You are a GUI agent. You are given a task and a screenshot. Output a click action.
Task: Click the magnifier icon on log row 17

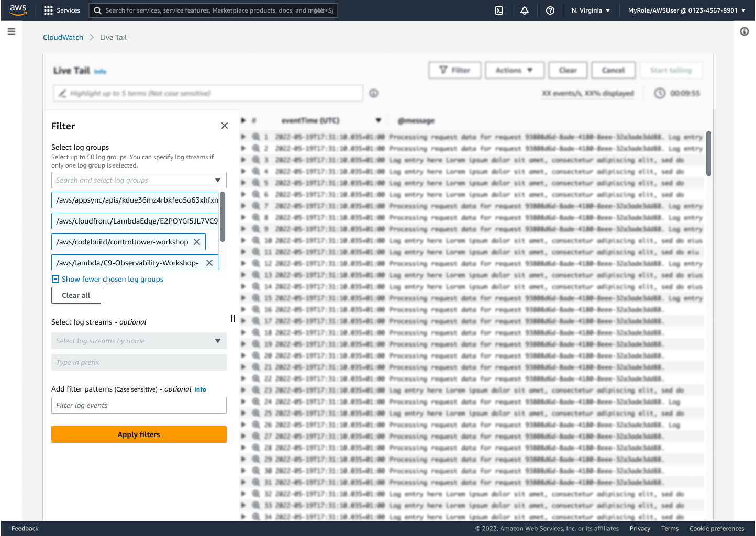pyautogui.click(x=256, y=321)
